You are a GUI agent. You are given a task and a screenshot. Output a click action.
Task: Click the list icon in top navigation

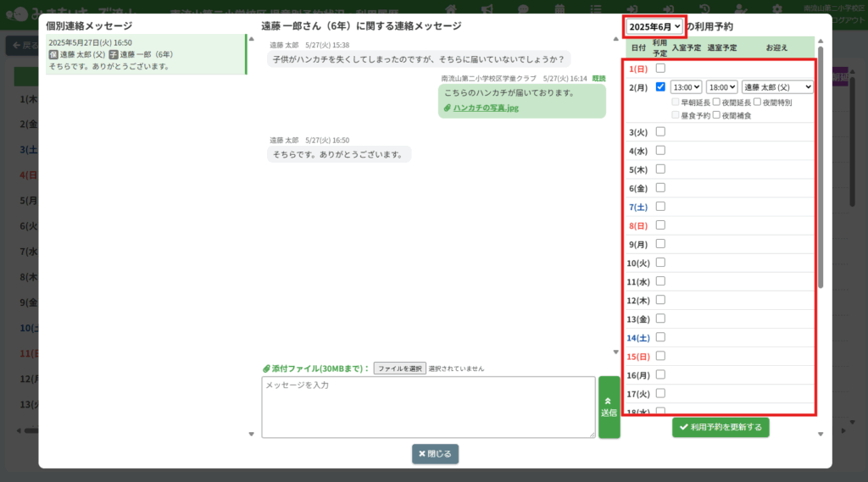pyautogui.click(x=597, y=8)
